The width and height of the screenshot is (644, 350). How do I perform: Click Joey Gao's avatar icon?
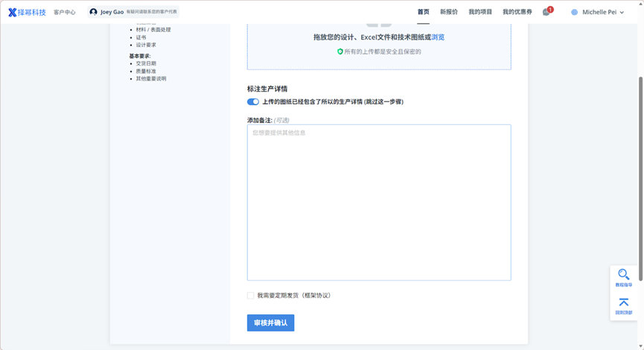pyautogui.click(x=93, y=12)
